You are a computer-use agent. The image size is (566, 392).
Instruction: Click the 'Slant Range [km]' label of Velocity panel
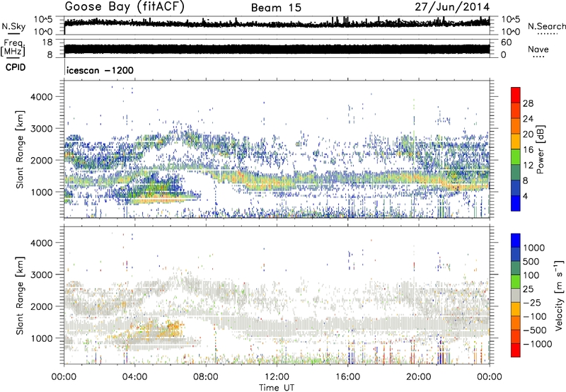click(20, 295)
